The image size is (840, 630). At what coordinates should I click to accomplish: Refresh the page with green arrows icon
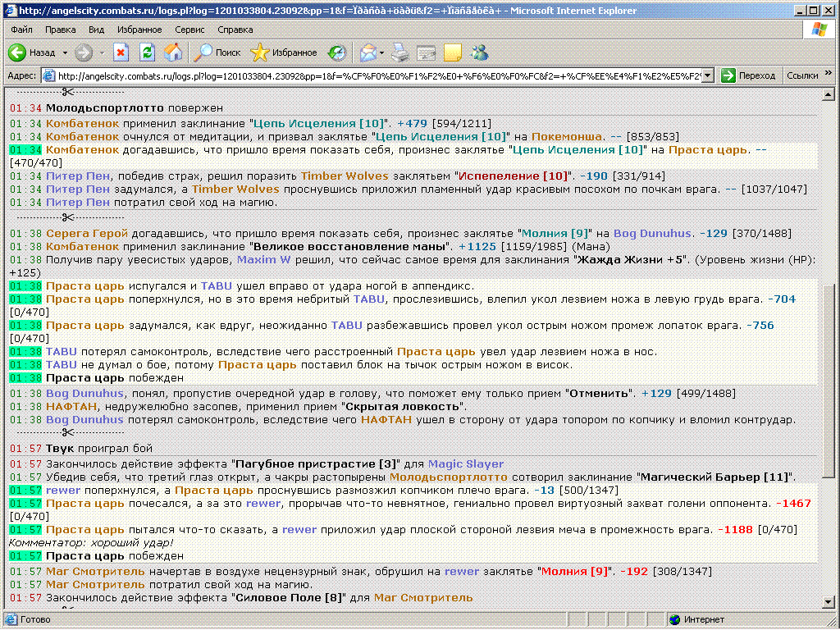[148, 52]
